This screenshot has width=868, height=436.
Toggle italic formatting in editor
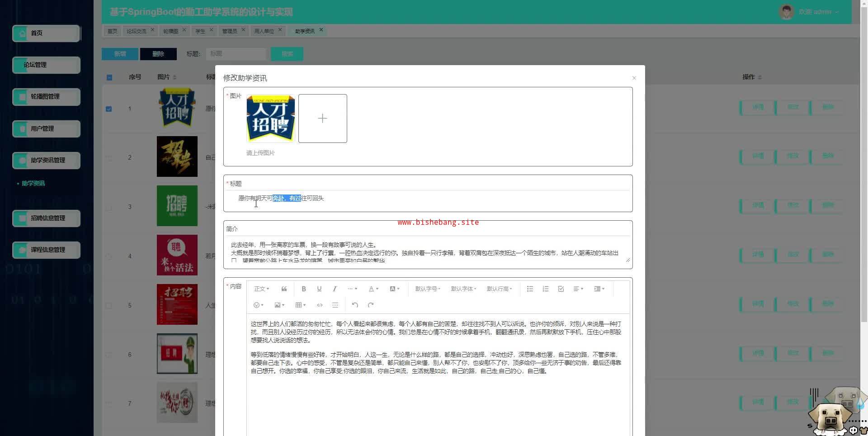335,289
